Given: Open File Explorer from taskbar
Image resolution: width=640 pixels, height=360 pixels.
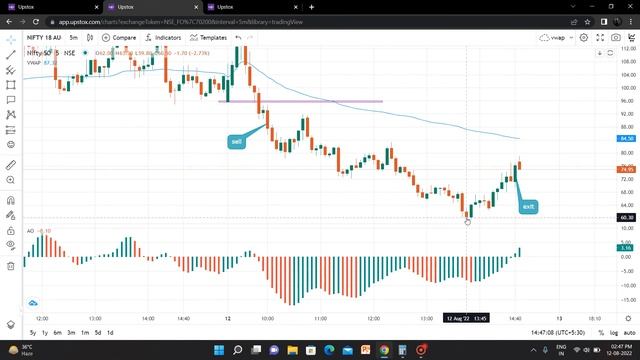Looking at the screenshot, I should (x=293, y=350).
